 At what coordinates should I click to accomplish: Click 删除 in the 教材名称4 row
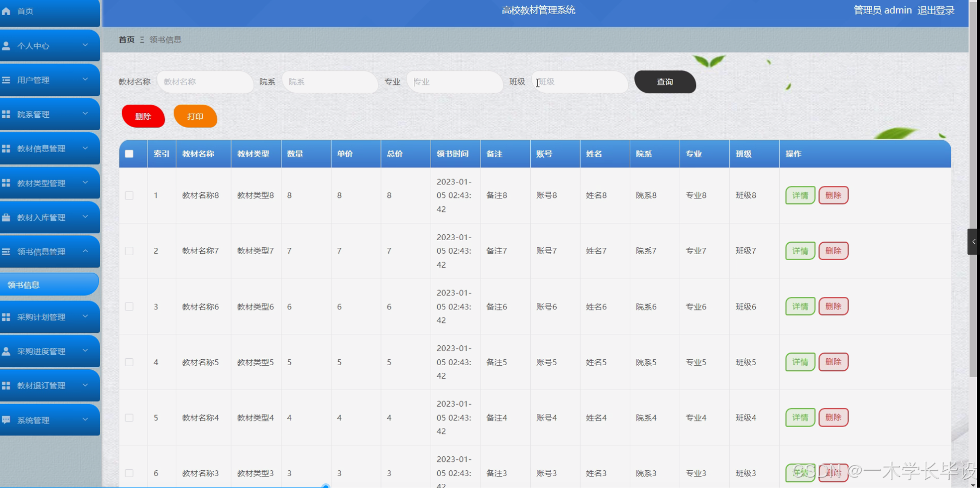click(x=834, y=417)
